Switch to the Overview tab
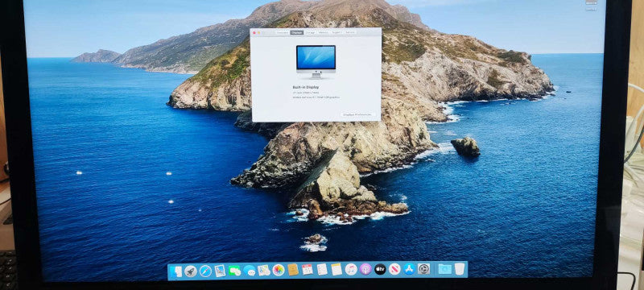This screenshot has height=290, width=644. [x=283, y=32]
